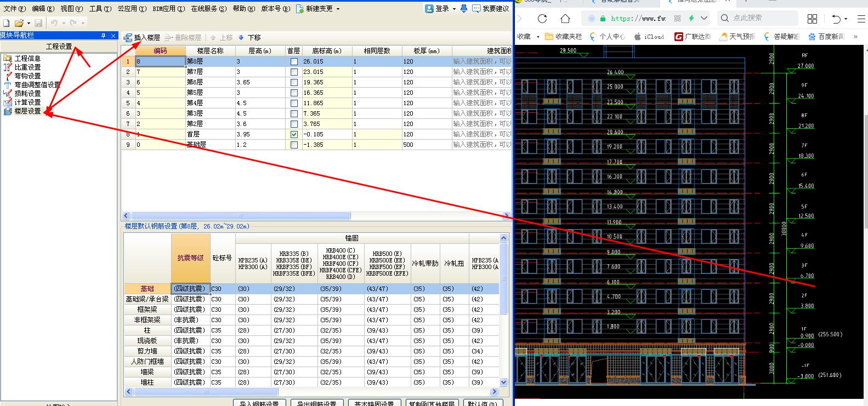Click 插入楼层 to insert a floor
The image size is (868, 406).
pos(143,38)
